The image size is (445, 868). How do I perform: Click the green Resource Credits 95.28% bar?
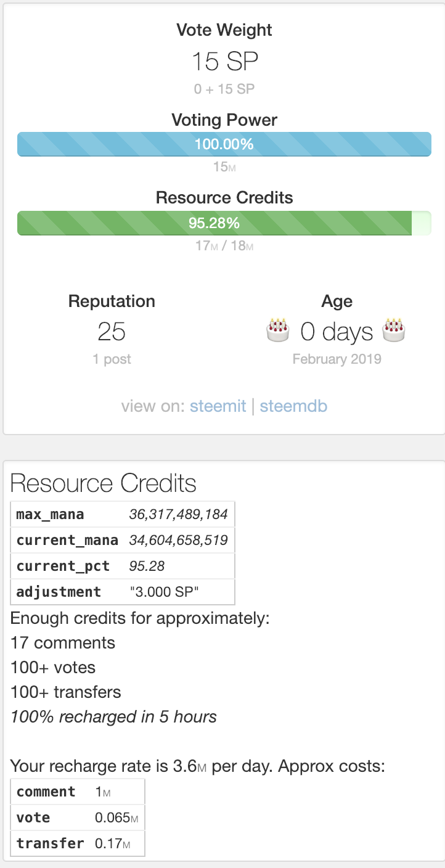click(x=214, y=223)
